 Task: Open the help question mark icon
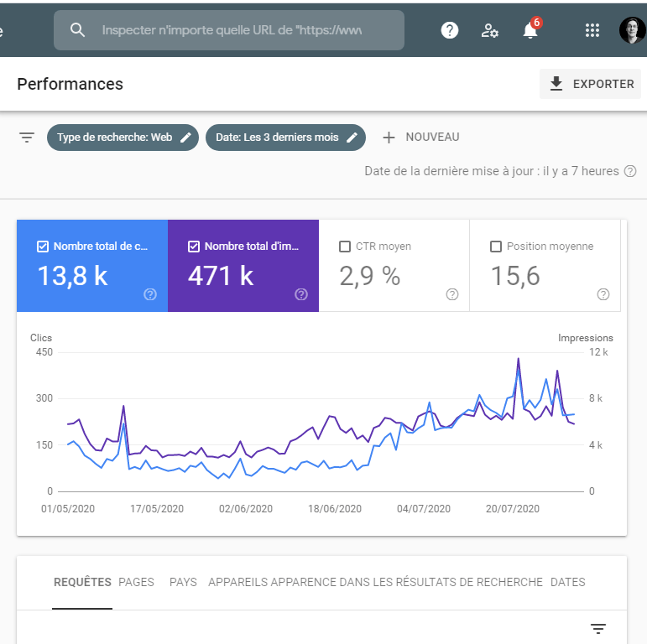click(451, 30)
